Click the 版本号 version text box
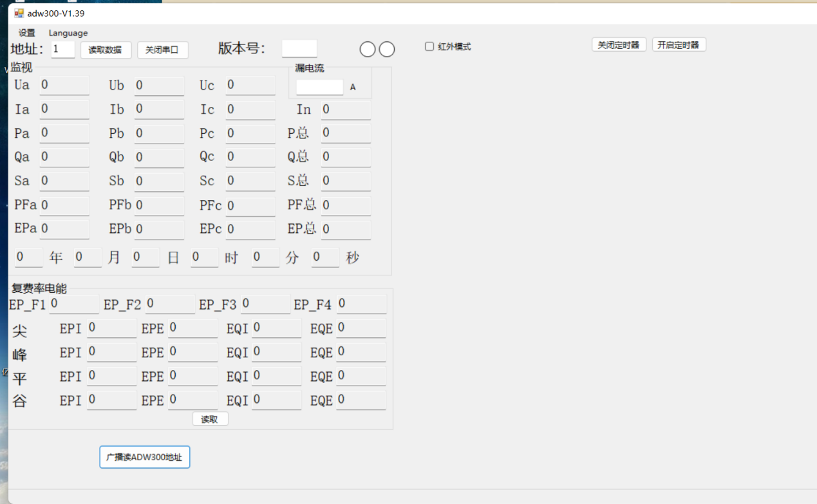The width and height of the screenshot is (817, 504). [299, 49]
